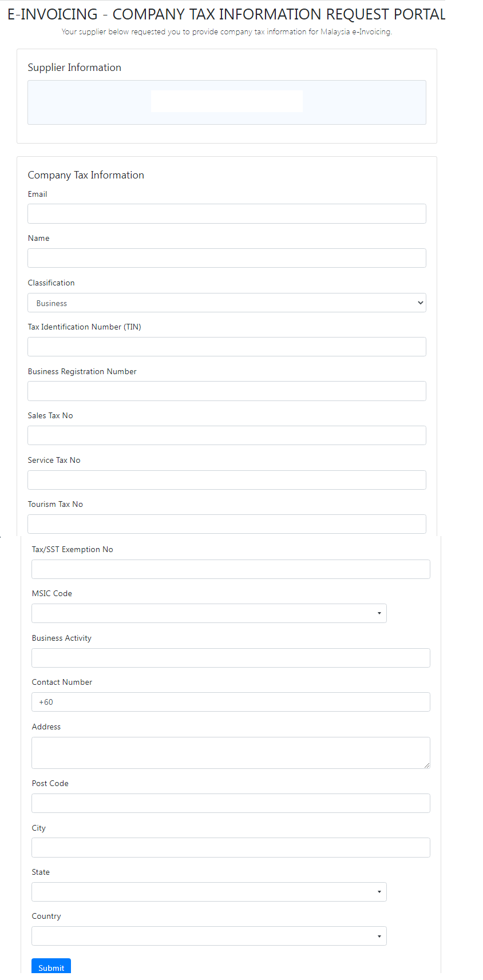Image resolution: width=483 pixels, height=980 pixels.
Task: Click the Tax Identification Number field
Action: click(x=227, y=347)
